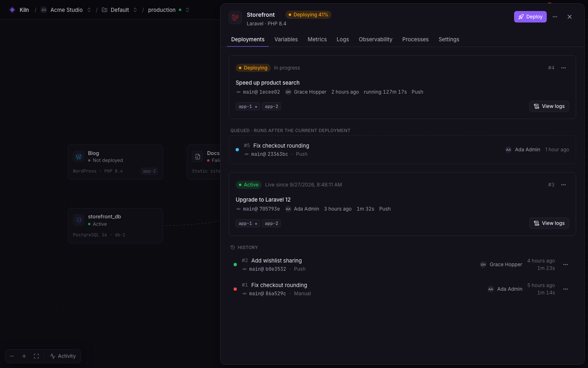The height and width of the screenshot is (368, 588).
Task: Click the Deploy button
Action: 530,17
